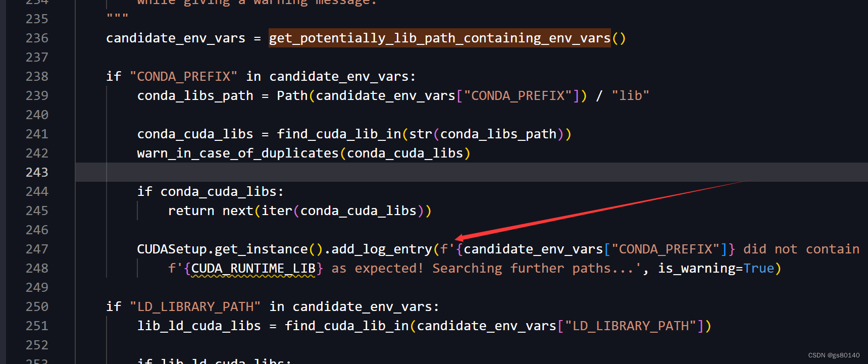Click "LD_LIBRARY_PATH" string on line 250
This screenshot has height=364, width=868.
tap(195, 307)
